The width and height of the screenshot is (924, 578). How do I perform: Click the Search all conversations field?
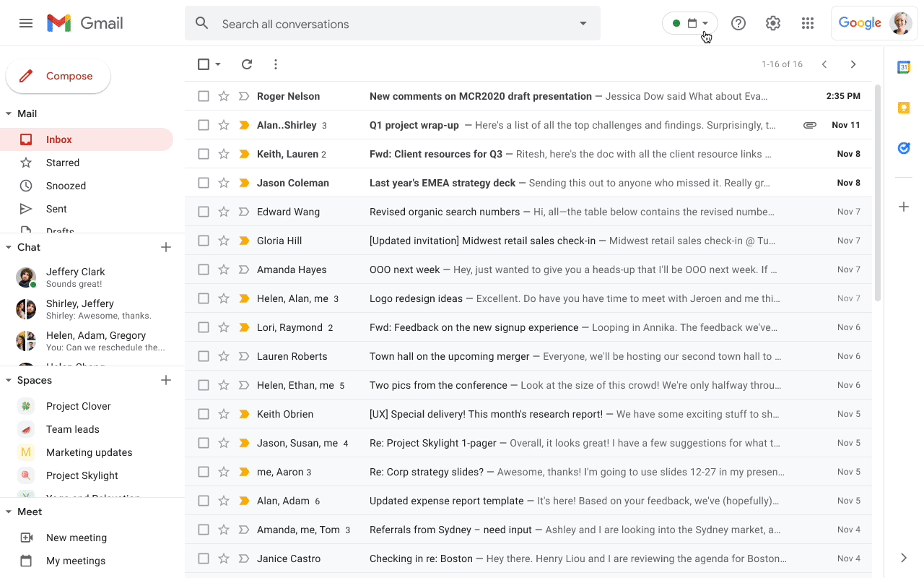[393, 24]
